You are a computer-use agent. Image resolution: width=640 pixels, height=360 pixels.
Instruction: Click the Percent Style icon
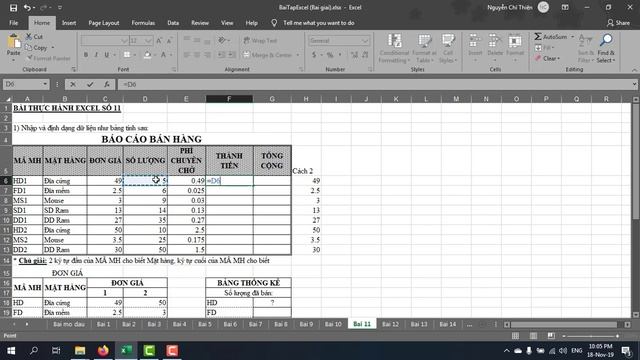coord(330,55)
